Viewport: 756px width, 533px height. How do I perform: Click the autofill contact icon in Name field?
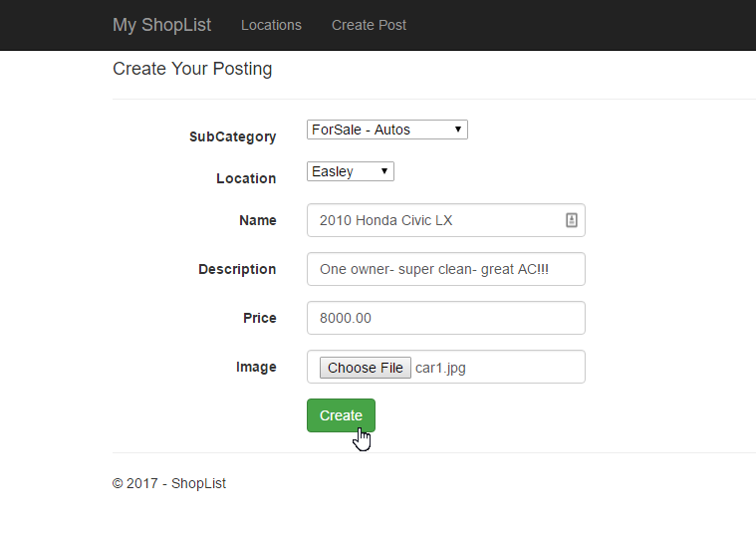pyautogui.click(x=572, y=220)
